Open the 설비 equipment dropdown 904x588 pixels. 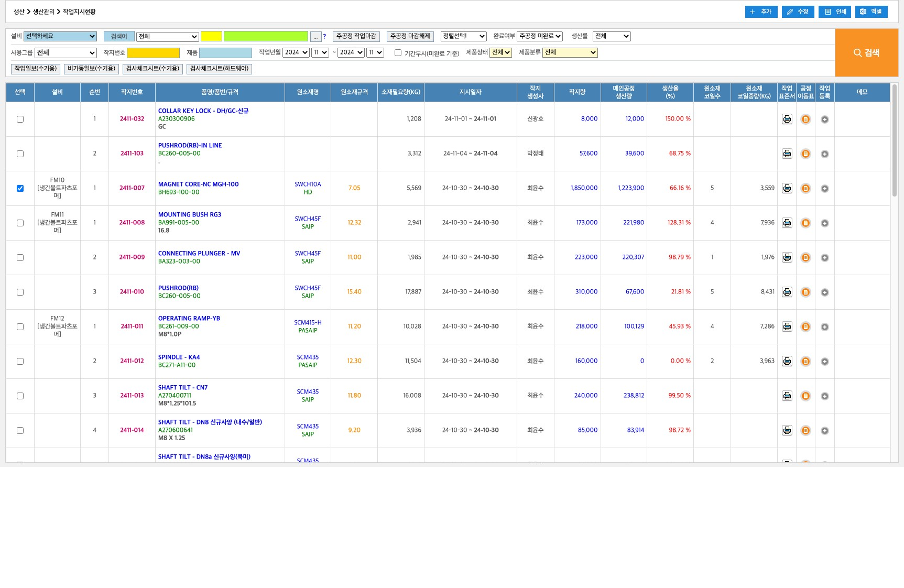60,36
